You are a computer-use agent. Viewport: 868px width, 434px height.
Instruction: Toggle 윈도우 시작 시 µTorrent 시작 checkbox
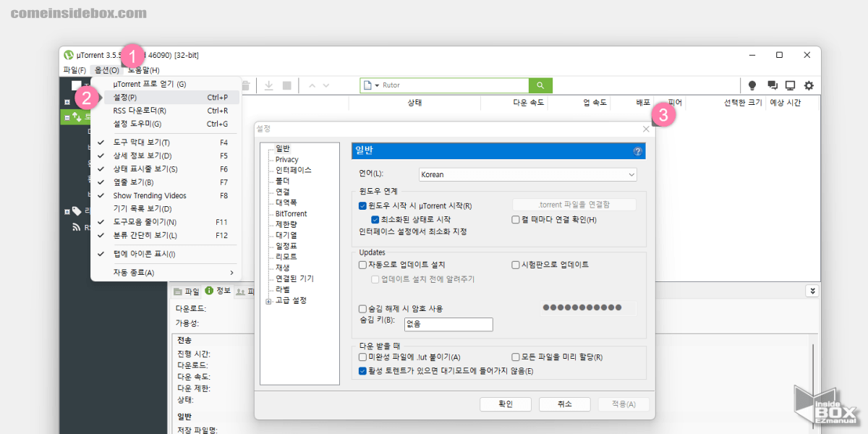coord(363,206)
